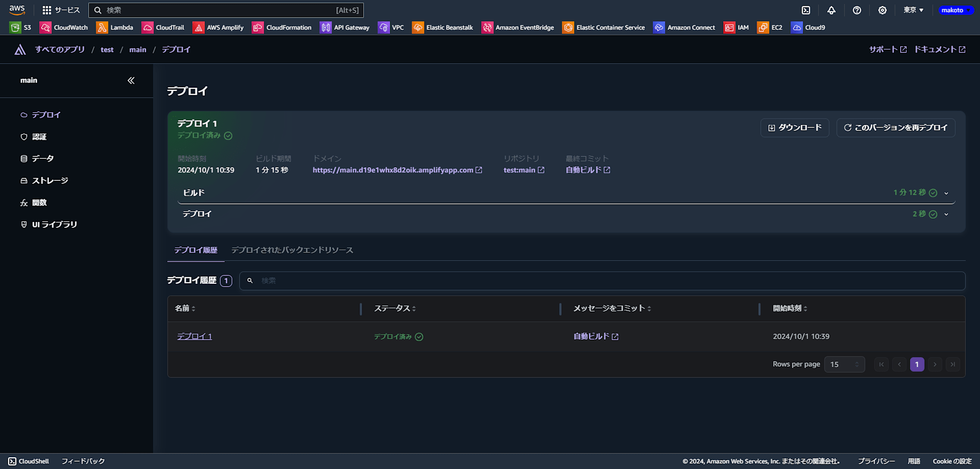This screenshot has height=469, width=980.
Task: Open the settings gear icon
Action: pos(882,10)
